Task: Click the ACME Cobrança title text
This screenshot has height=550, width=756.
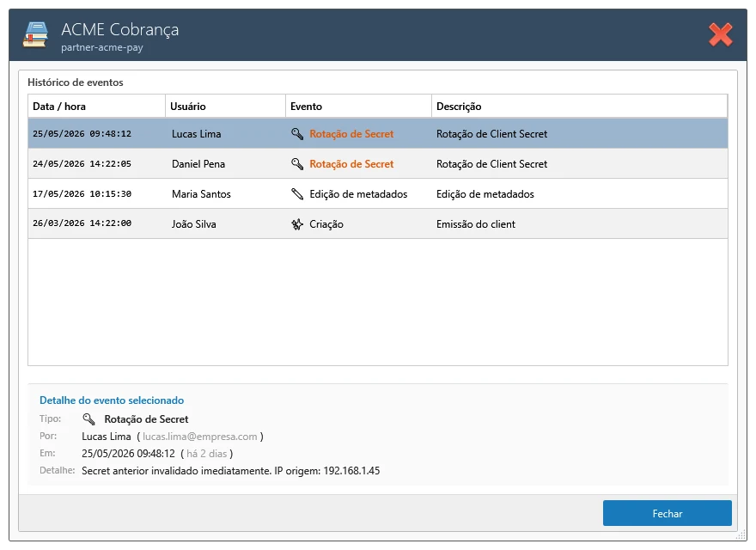Action: point(119,29)
